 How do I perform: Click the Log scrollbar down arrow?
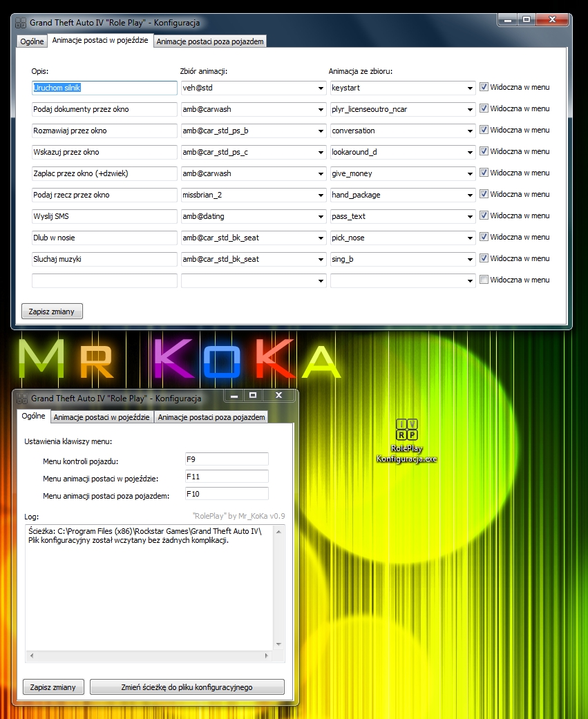tap(278, 644)
